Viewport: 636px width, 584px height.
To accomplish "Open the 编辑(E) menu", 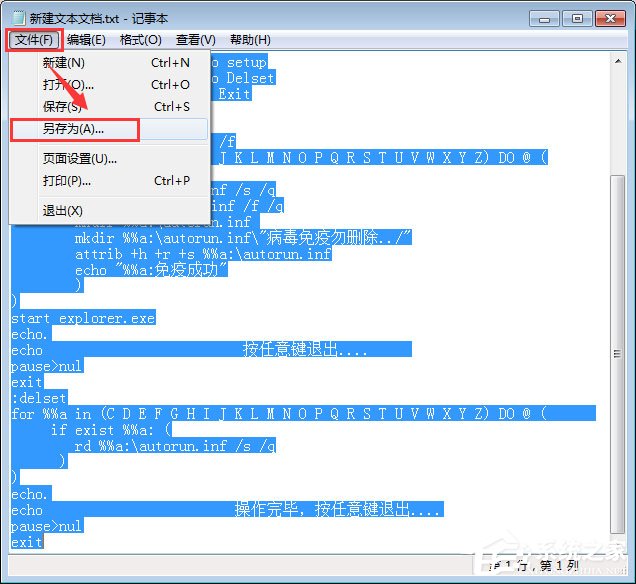I will point(86,40).
